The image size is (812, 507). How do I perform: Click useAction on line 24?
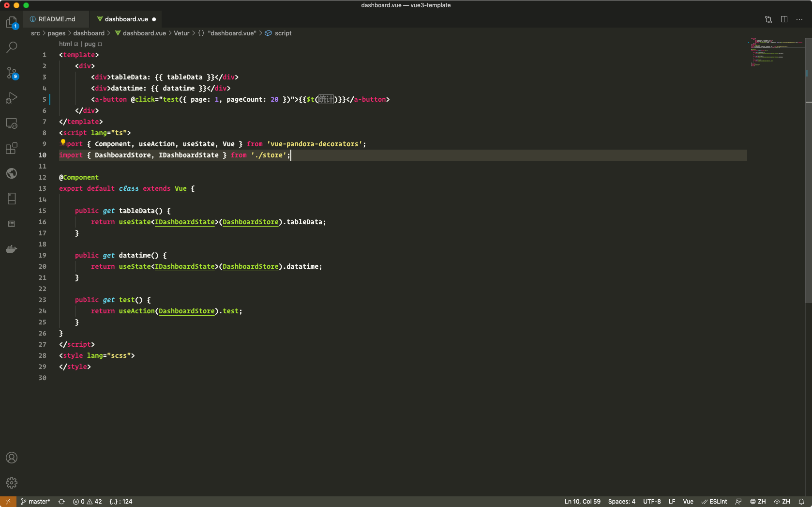(137, 311)
